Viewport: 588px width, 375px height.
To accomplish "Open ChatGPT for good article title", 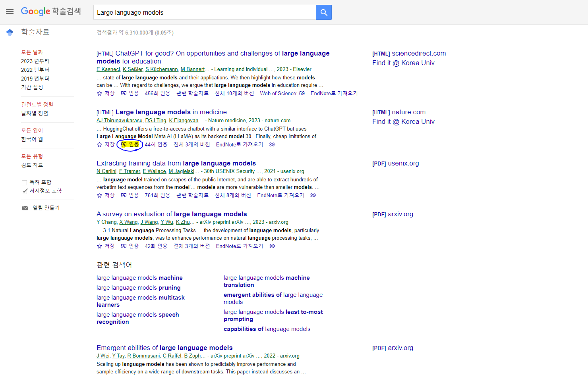I will click(213, 57).
